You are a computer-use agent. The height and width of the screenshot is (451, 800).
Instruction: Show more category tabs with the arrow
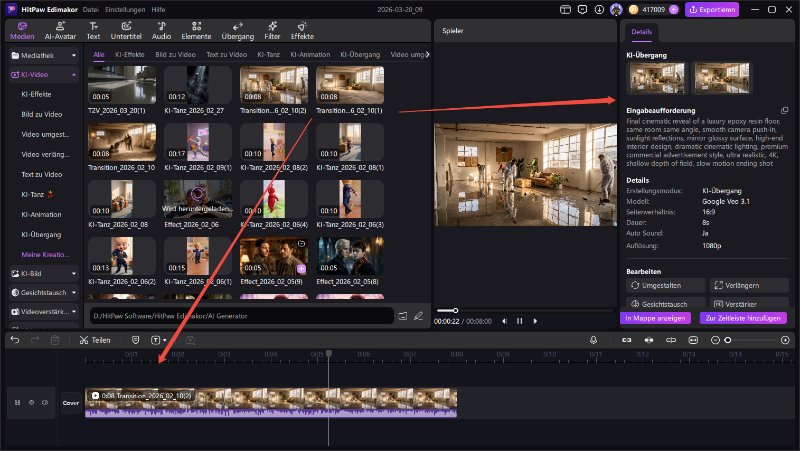tap(428, 54)
